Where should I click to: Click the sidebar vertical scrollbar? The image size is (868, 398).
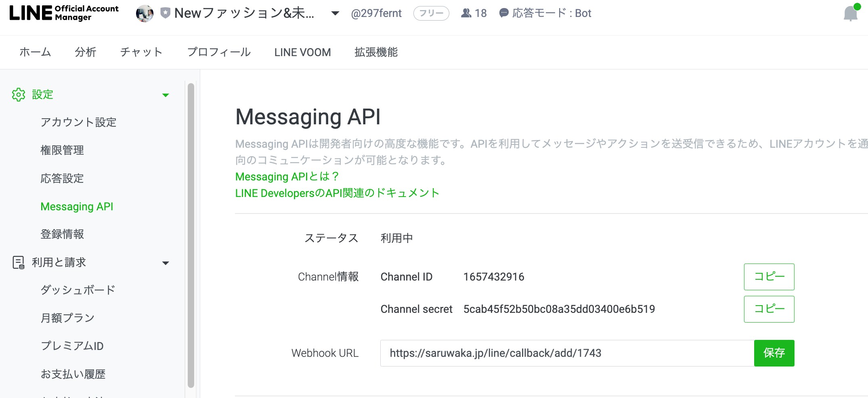[191, 235]
